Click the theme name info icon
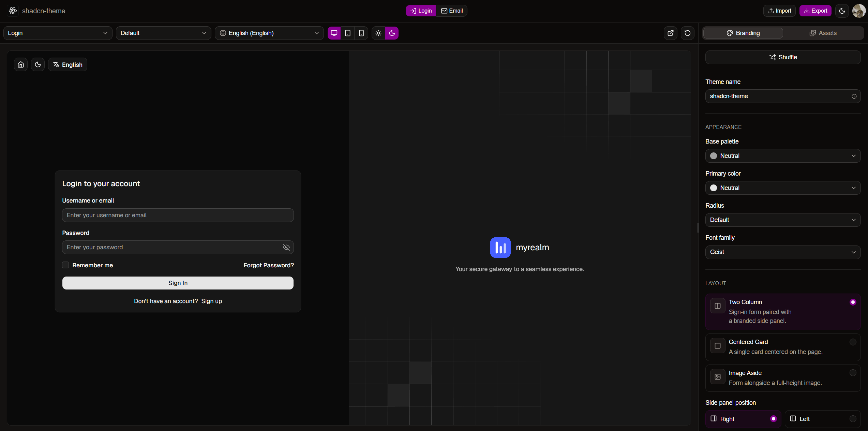 click(854, 96)
